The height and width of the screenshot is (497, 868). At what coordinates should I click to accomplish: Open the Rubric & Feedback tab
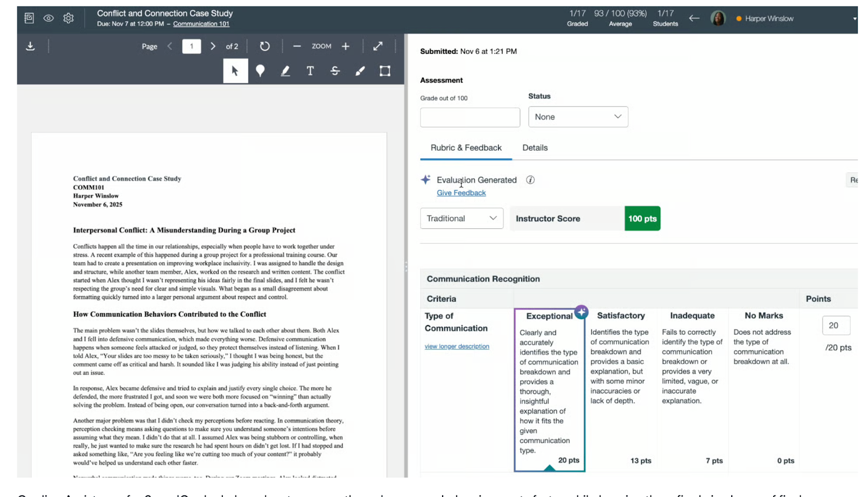click(x=466, y=148)
